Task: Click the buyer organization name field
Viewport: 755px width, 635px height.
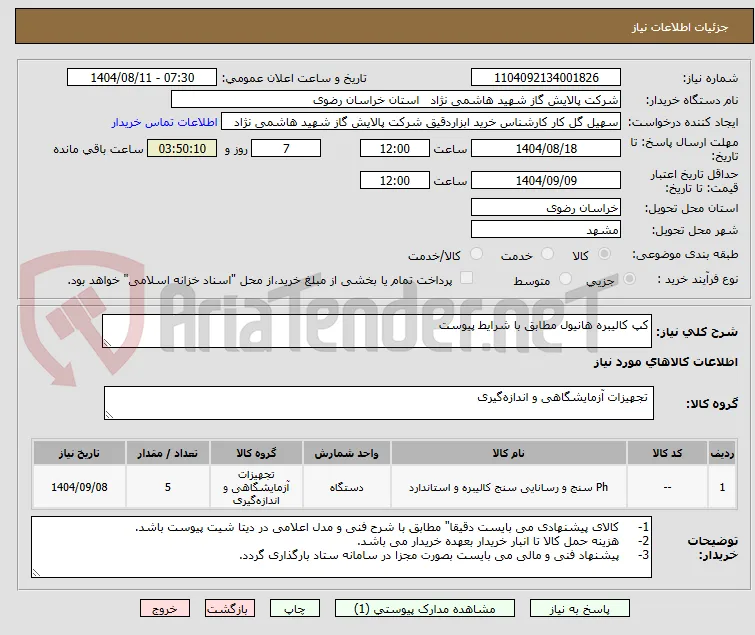Action: click(x=396, y=100)
